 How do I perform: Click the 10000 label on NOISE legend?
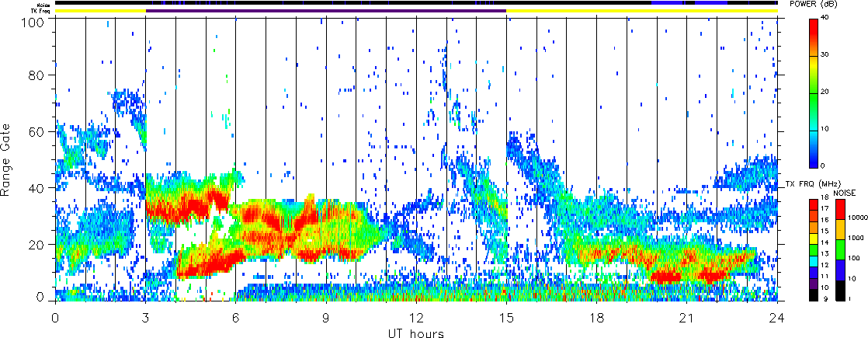click(x=858, y=218)
